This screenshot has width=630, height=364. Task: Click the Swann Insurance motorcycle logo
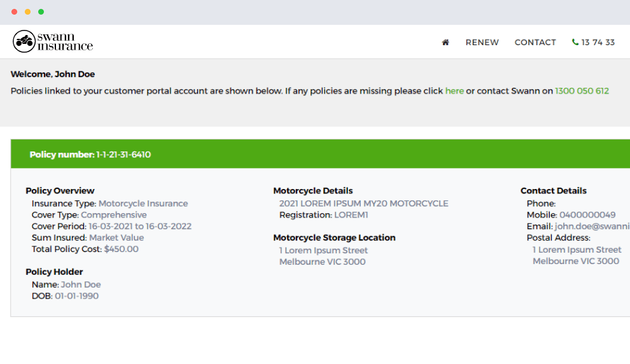click(53, 41)
